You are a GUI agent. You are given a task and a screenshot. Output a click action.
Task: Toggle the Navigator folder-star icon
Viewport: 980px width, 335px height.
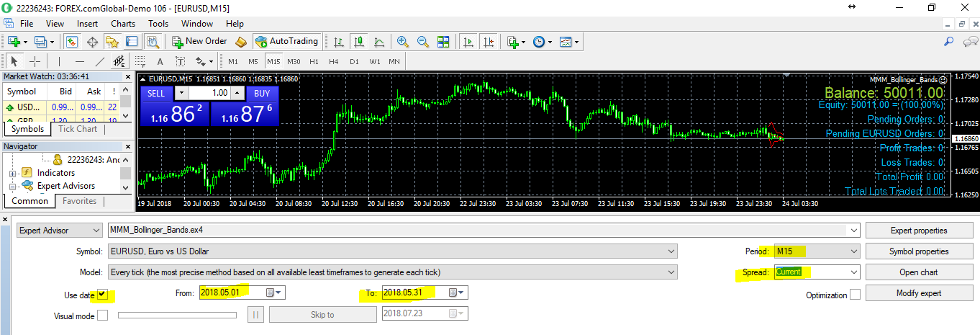[113, 41]
